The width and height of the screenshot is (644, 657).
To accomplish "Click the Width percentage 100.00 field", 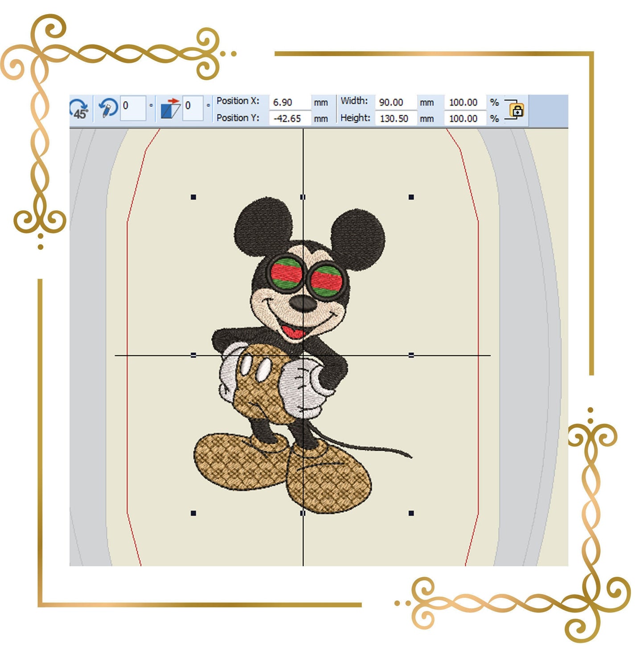I will [465, 103].
